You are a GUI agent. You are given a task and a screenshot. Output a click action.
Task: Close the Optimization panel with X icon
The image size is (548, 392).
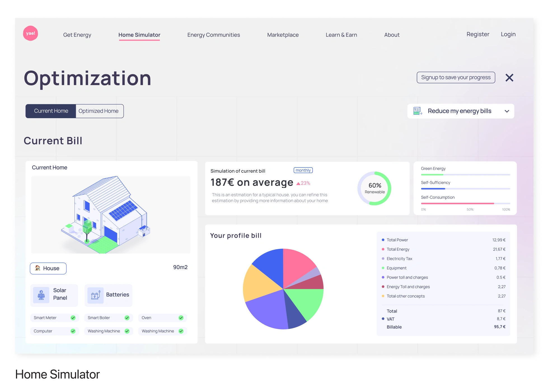click(x=509, y=78)
